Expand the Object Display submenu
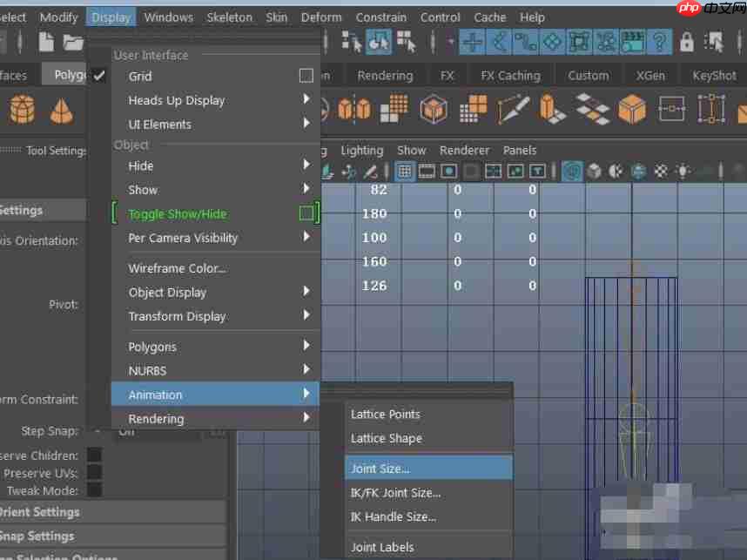 point(216,292)
